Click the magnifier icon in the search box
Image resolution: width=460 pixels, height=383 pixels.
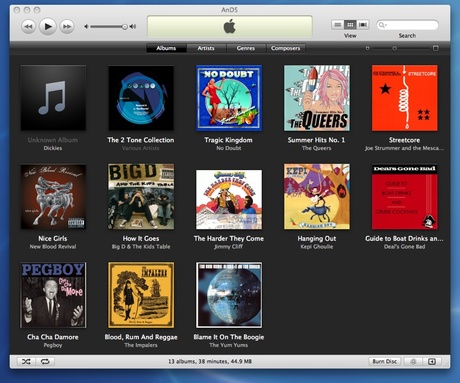[x=382, y=25]
